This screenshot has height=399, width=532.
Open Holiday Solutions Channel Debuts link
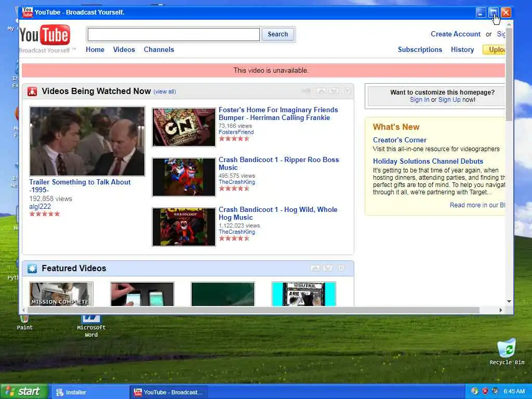click(x=428, y=161)
